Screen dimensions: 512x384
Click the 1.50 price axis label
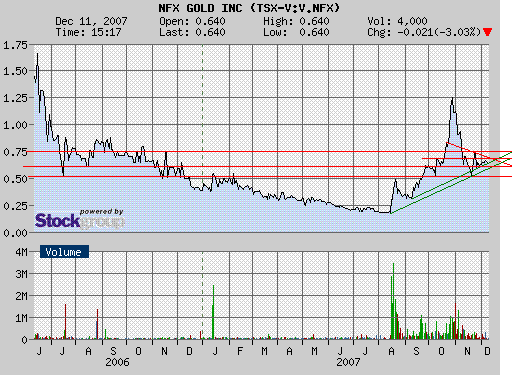pos(15,71)
